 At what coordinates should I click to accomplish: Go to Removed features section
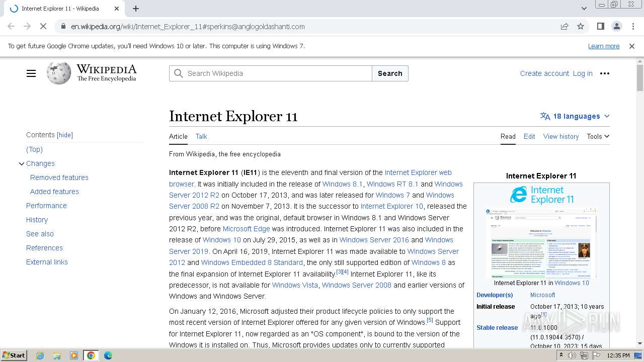click(x=59, y=177)
